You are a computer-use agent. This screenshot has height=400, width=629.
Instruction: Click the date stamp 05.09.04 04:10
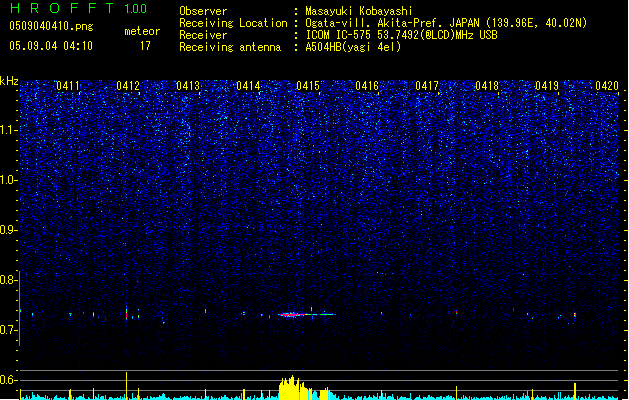(51, 46)
